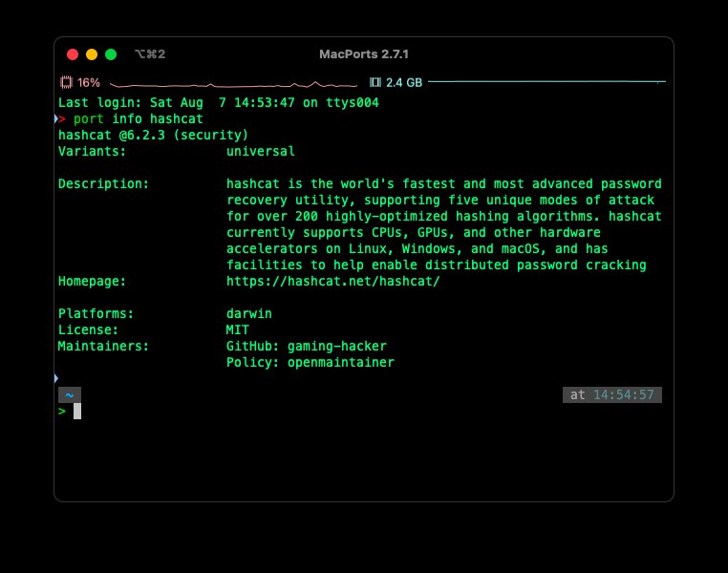This screenshot has width=728, height=573.
Task: Click the 'Variants:' label
Action: [92, 152]
